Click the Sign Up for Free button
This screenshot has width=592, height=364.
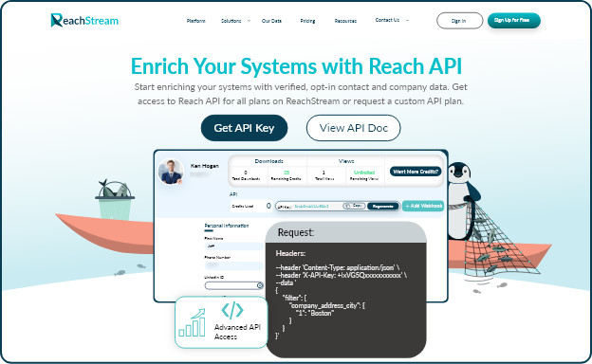click(514, 20)
